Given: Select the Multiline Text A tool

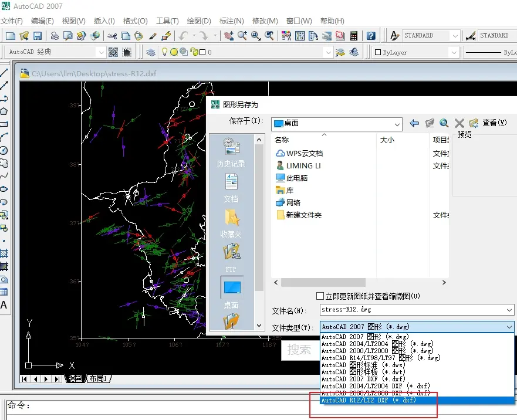Looking at the screenshot, I should [4, 305].
